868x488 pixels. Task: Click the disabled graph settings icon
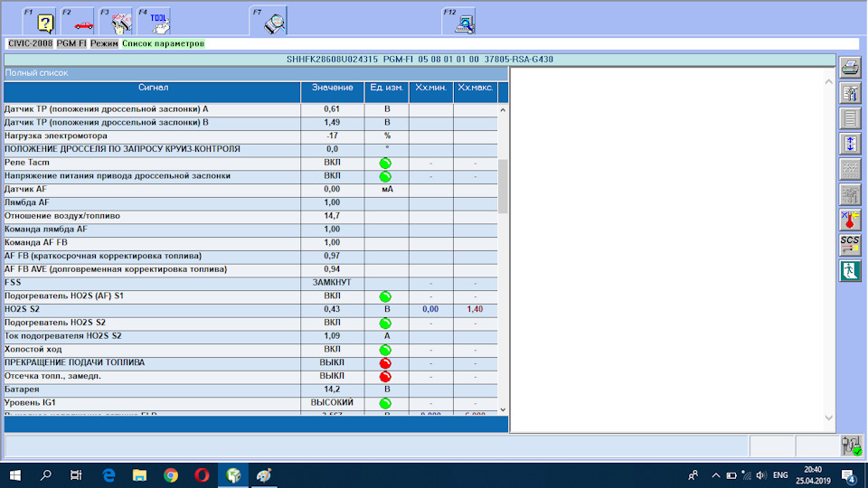(850, 195)
